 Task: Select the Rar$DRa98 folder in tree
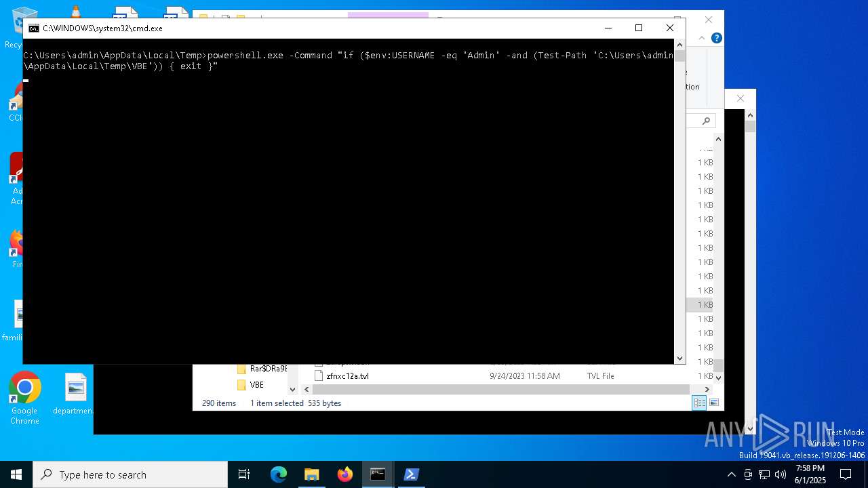267,369
